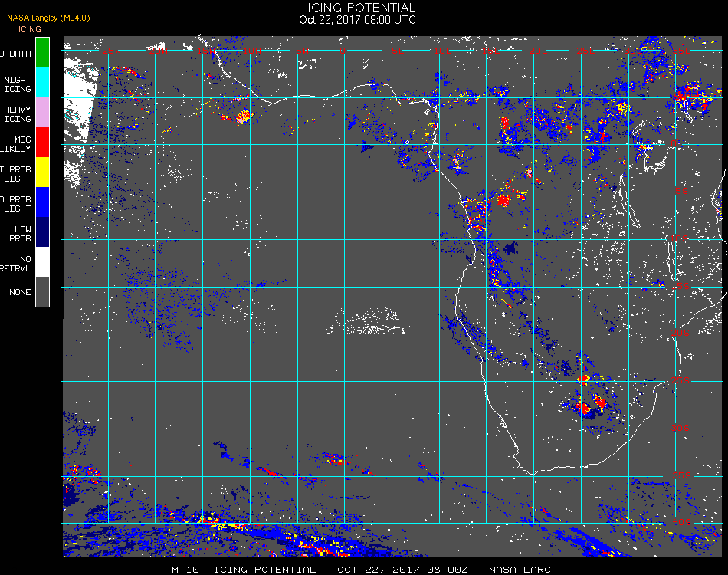The image size is (728, 575).
Task: Click the '5S' latitude label
Action: point(681,191)
